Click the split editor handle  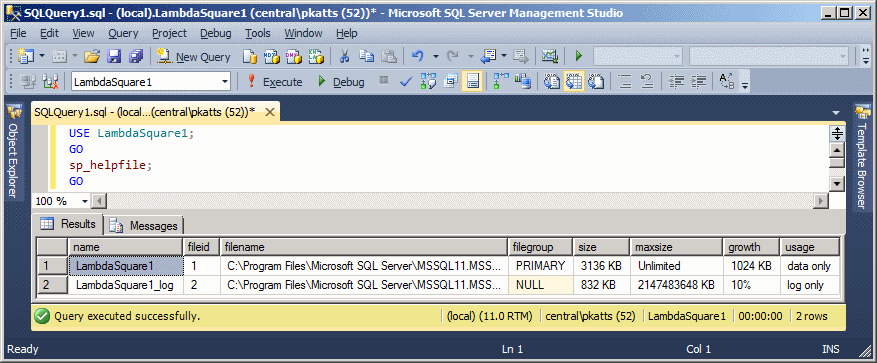point(837,133)
